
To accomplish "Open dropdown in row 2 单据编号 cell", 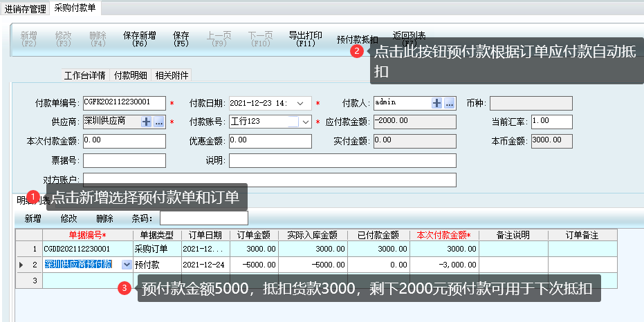I will 126,264.
